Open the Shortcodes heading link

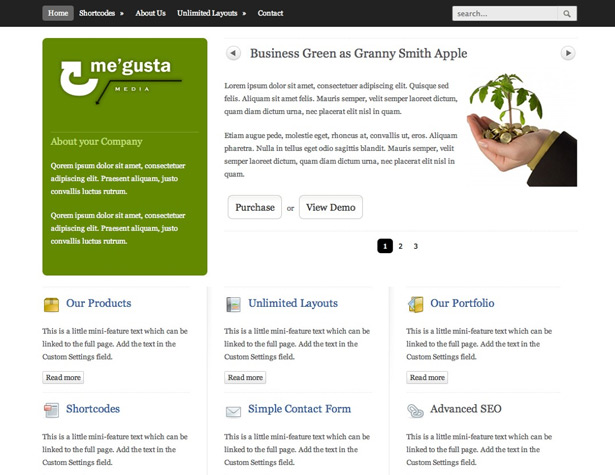(x=93, y=409)
